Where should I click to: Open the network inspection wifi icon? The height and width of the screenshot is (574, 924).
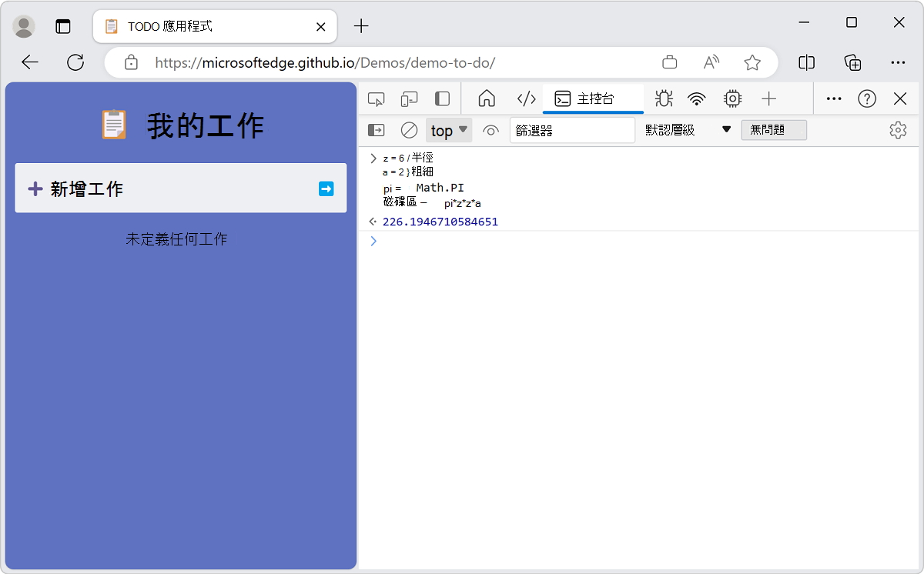[x=696, y=98]
